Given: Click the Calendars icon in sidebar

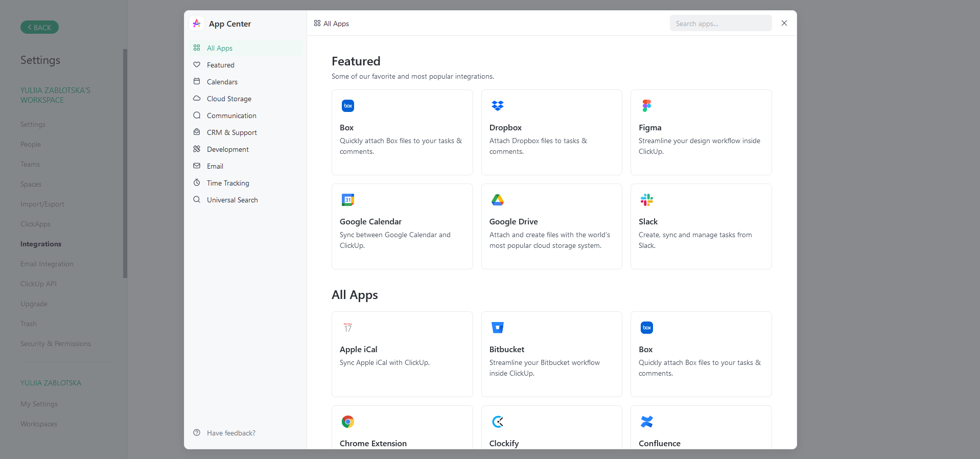Looking at the screenshot, I should (197, 82).
